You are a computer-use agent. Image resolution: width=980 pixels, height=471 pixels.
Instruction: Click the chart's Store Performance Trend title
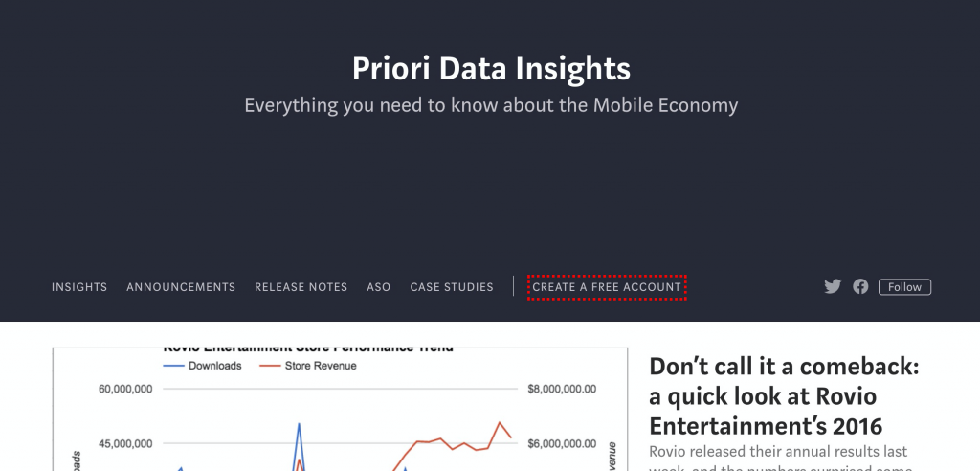pyautogui.click(x=307, y=348)
